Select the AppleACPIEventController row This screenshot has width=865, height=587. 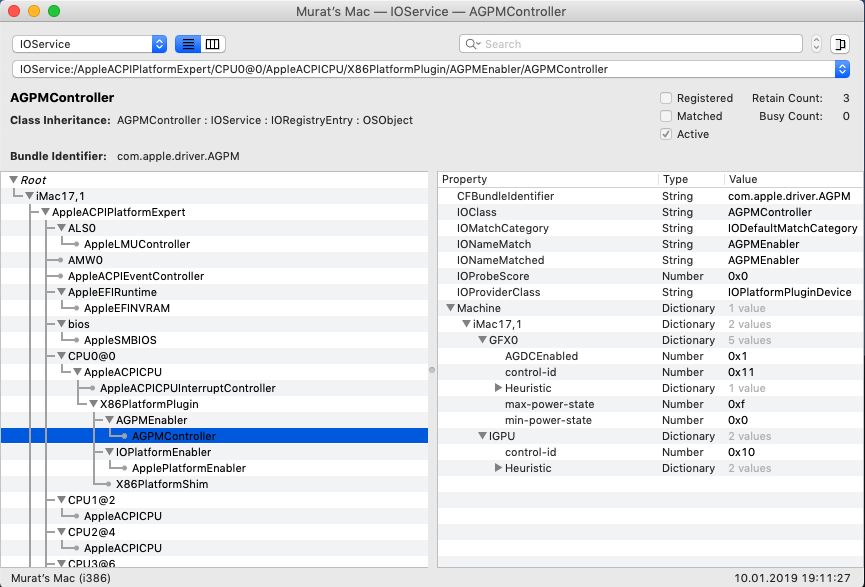tap(214, 276)
